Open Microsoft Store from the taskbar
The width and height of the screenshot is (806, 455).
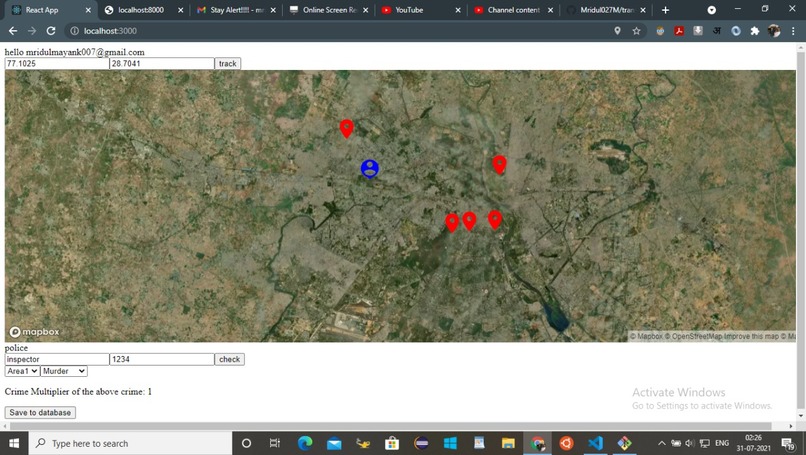click(392, 443)
